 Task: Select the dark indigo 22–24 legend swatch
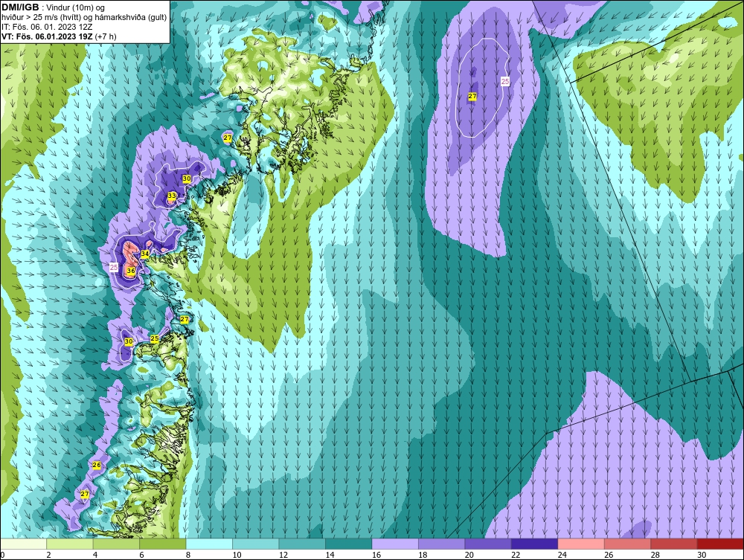pos(535,544)
